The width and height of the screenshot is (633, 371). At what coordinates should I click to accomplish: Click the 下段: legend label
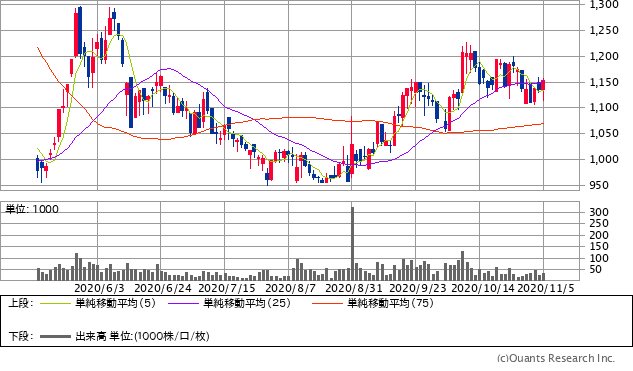(21, 336)
